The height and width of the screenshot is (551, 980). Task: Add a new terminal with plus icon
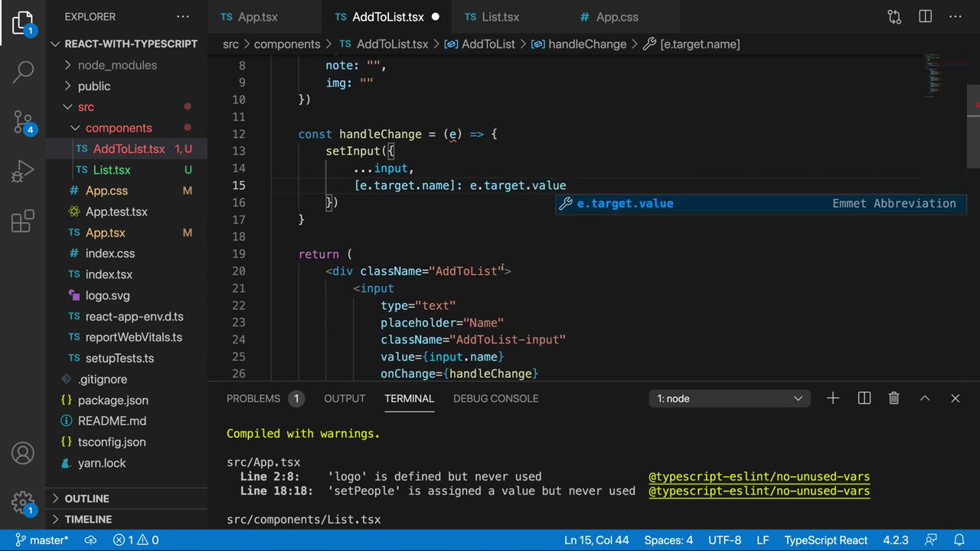coord(833,398)
